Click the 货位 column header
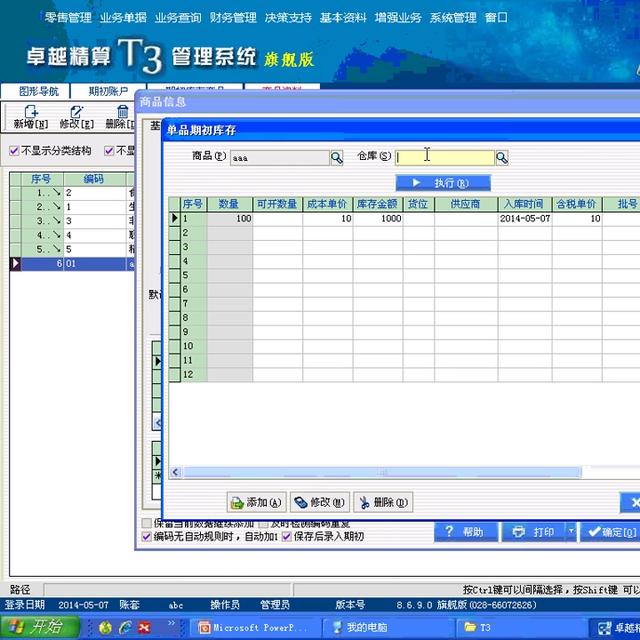 coord(418,204)
